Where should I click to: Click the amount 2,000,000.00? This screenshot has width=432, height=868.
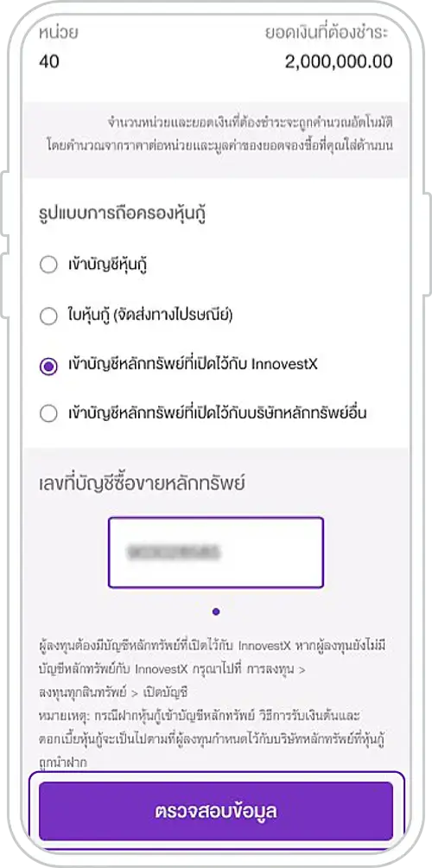[339, 61]
